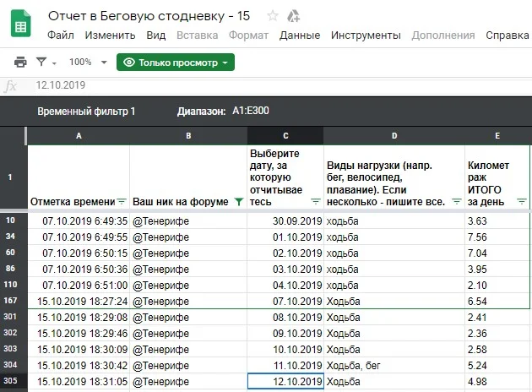Open the Вставка menu

197,35
